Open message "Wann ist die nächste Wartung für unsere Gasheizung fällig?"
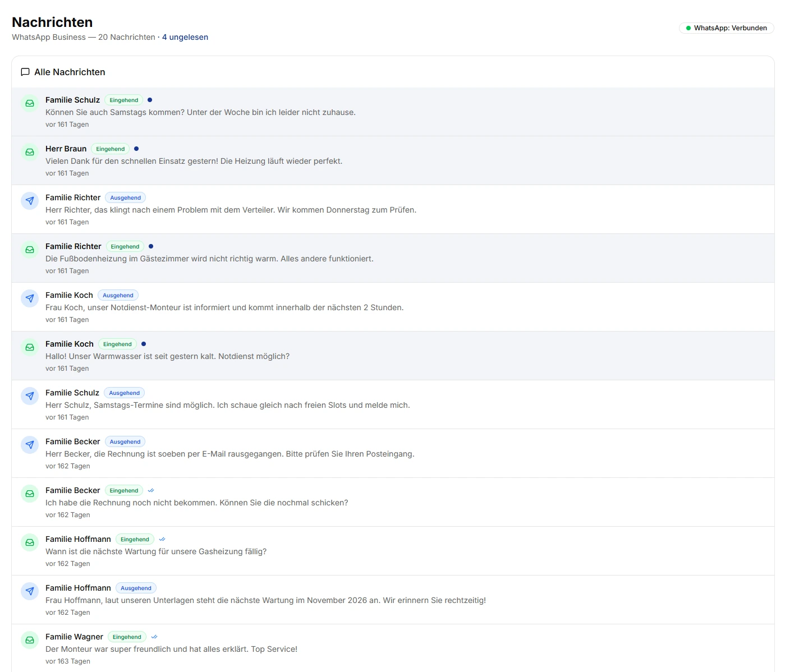 (x=393, y=551)
